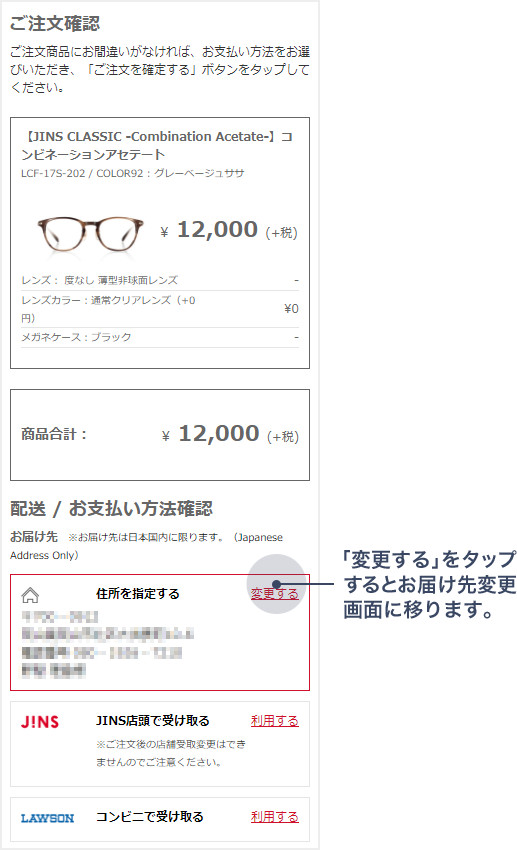Tap 利用する for JINS store pickup
The width and height of the screenshot is (517, 850).
click(x=274, y=720)
